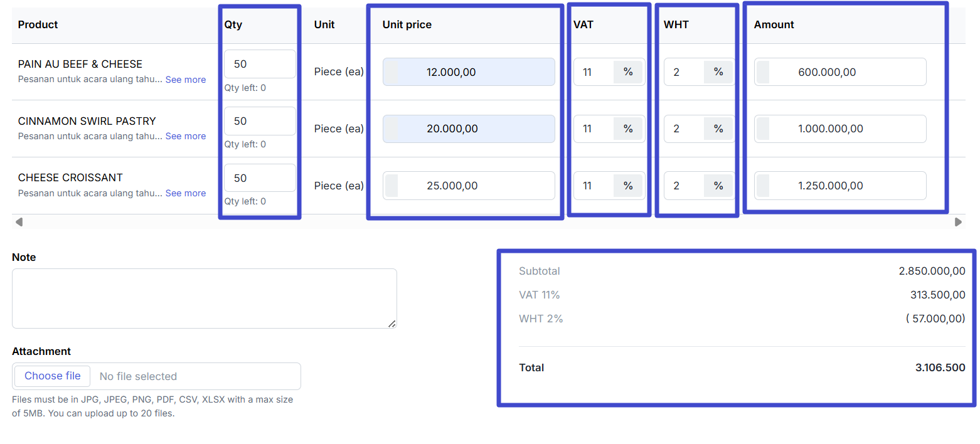Edit quantity for Cinnamon Swirl Pastry

pyautogui.click(x=259, y=121)
